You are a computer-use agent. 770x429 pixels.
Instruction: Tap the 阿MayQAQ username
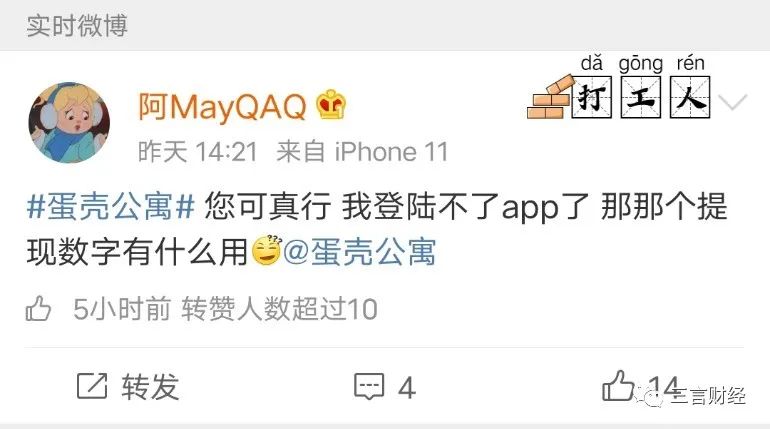coord(222,107)
